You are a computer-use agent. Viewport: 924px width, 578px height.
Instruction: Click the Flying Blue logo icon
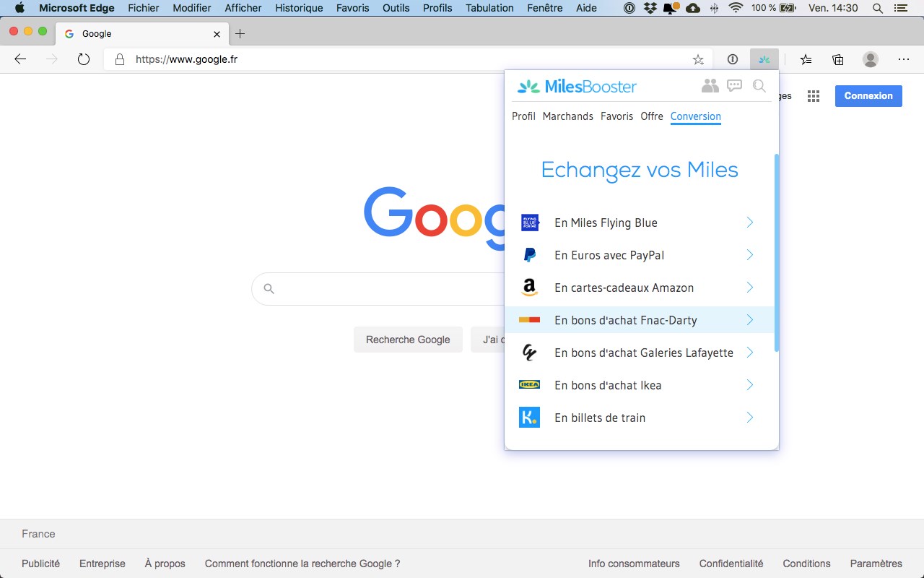pos(530,223)
